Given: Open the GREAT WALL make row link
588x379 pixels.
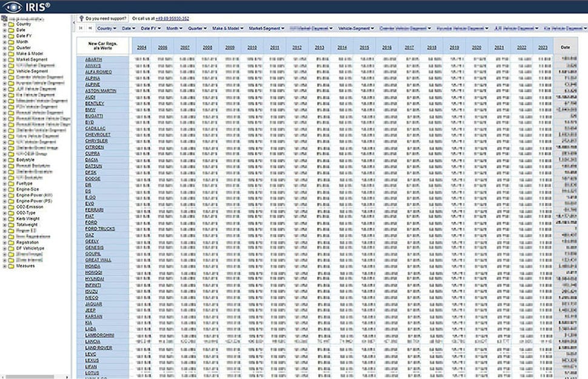Looking at the screenshot, I should pos(98,260).
